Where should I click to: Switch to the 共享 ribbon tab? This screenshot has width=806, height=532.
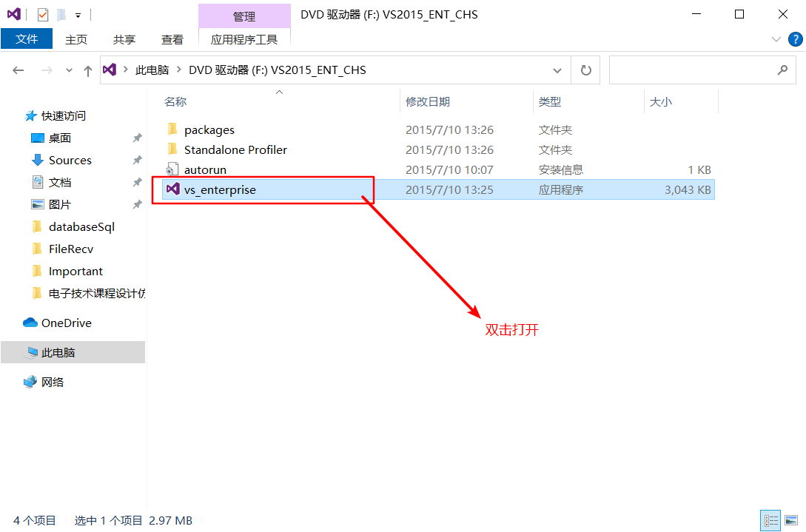point(124,39)
